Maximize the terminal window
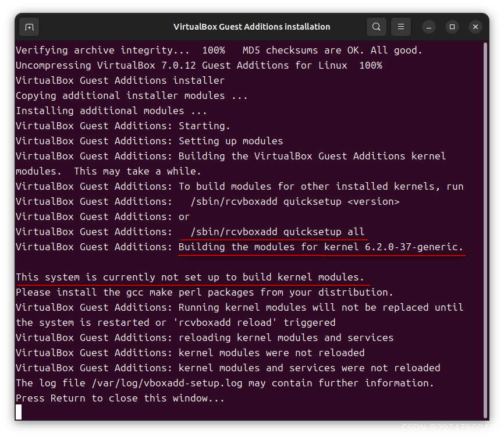Viewport: 504px width, 437px height. click(x=452, y=27)
